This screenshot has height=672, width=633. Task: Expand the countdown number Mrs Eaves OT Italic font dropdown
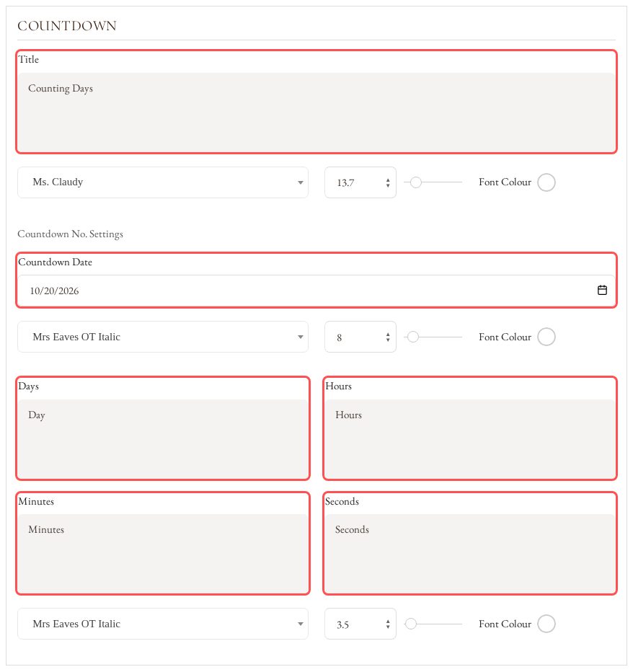point(162,337)
